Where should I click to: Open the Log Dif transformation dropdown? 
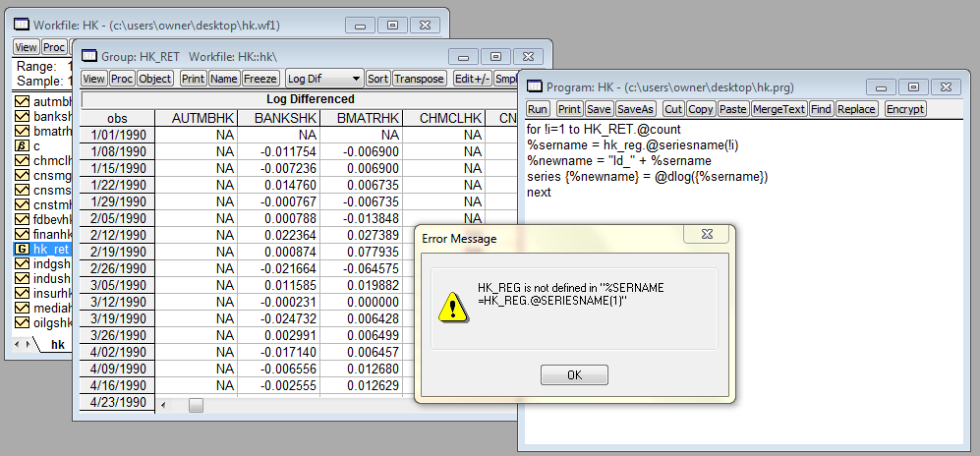[323, 79]
